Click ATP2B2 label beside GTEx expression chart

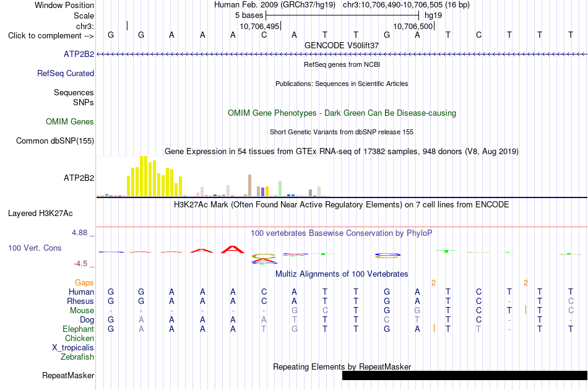(79, 178)
